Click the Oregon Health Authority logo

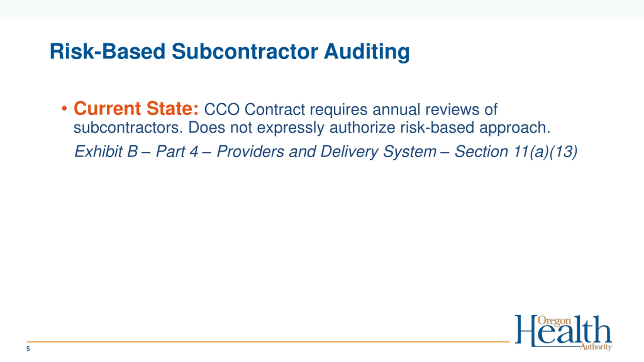563,333
